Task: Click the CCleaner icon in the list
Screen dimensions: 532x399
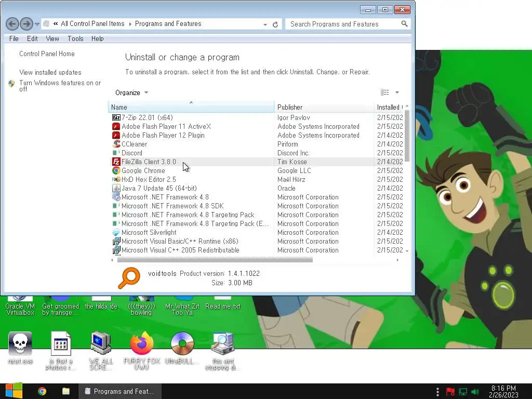Action: click(x=116, y=144)
